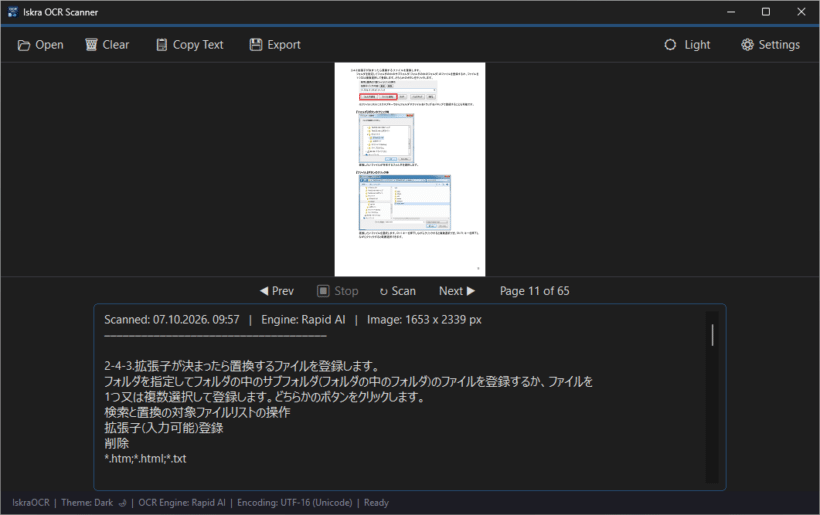820x515 pixels.
Task: Click 'Encoding: UTF-16 (Unicode)' status entry
Action: click(x=294, y=502)
